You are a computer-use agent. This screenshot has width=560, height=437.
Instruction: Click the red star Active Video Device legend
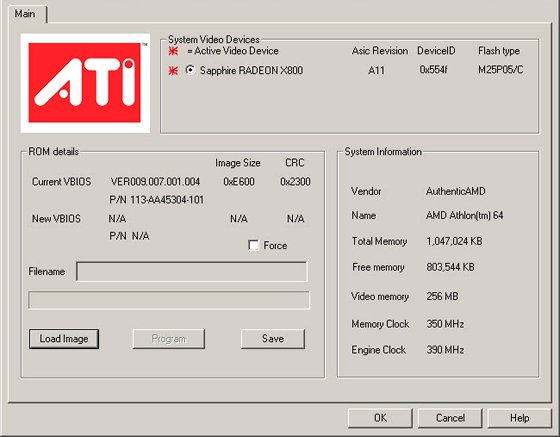point(173,51)
